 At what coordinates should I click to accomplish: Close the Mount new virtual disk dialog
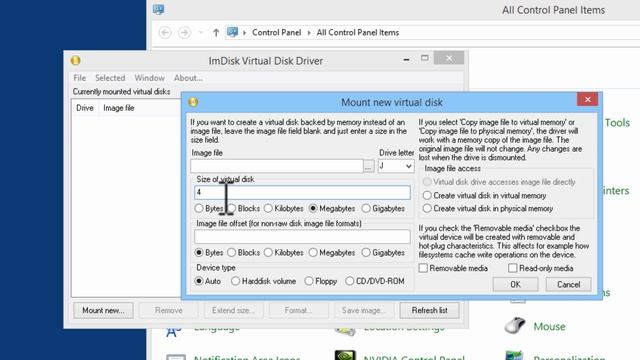587,99
